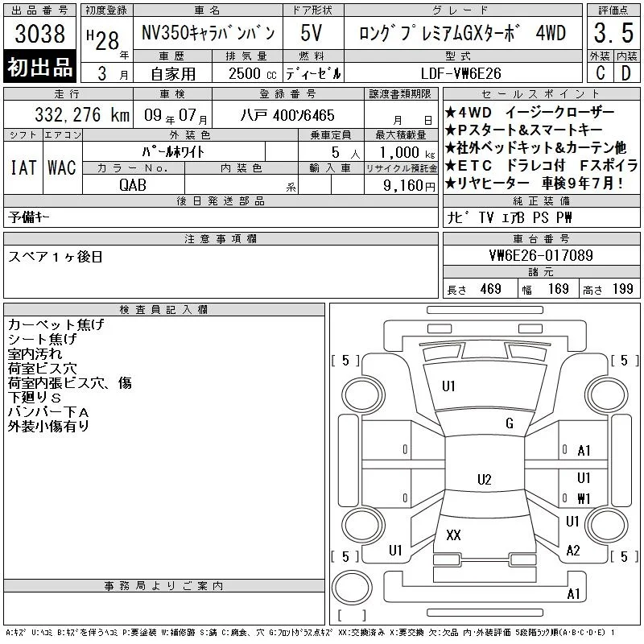The width and height of the screenshot is (644, 644).
Task: Select the W1 repair marker on right side
Action: coord(583,498)
